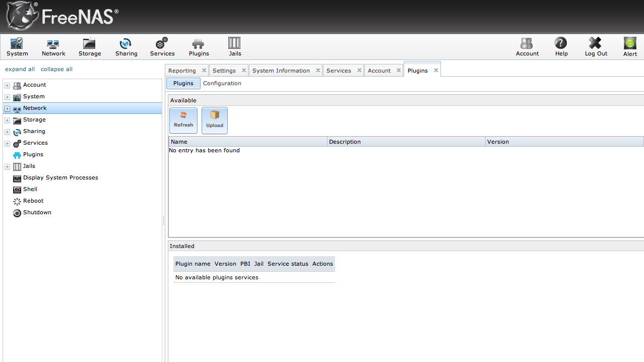Open Shell from the tree
Viewport: 644px width, 362px height.
pos(30,189)
